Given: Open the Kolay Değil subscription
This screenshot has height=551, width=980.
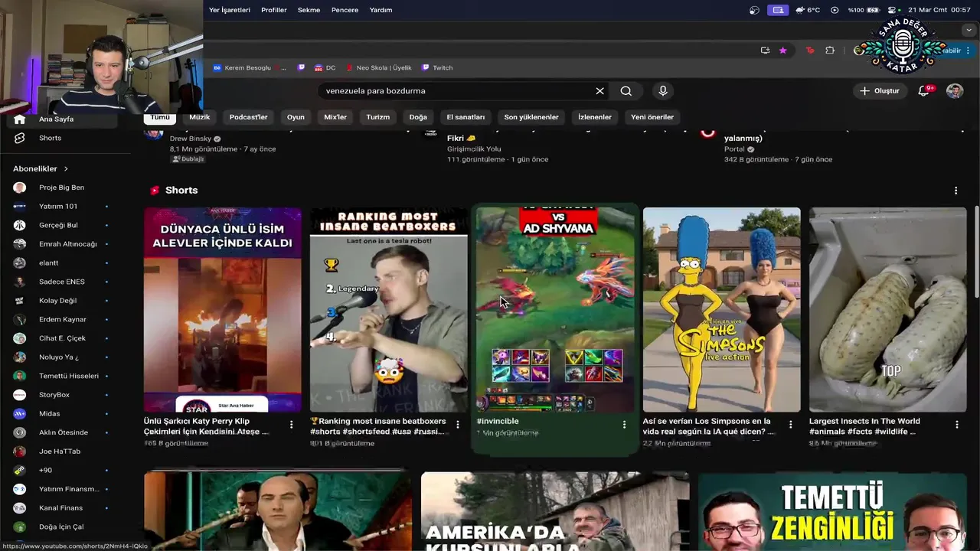Looking at the screenshot, I should [x=61, y=301].
